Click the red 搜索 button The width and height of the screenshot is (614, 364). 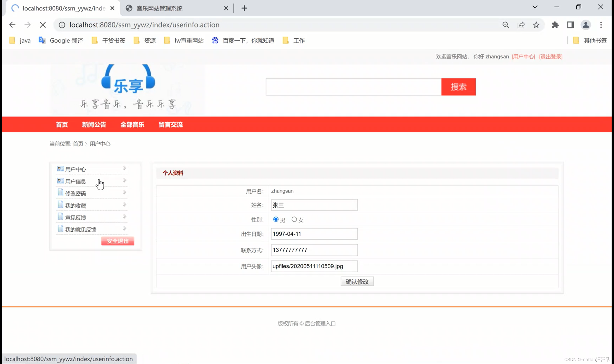458,87
